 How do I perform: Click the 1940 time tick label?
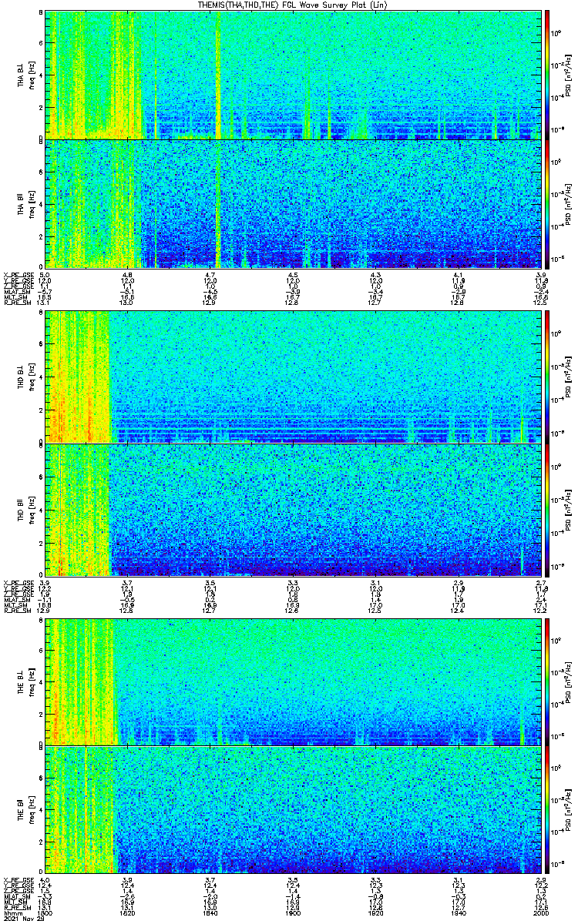(457, 913)
